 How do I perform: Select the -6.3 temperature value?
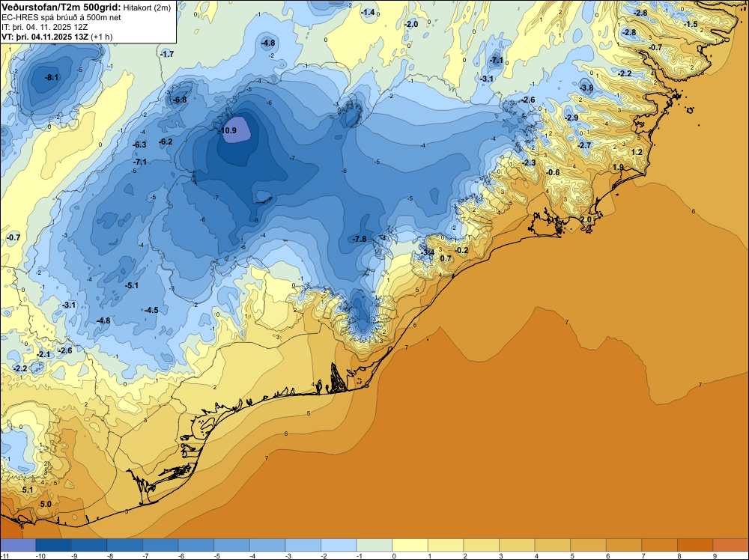click(139, 144)
